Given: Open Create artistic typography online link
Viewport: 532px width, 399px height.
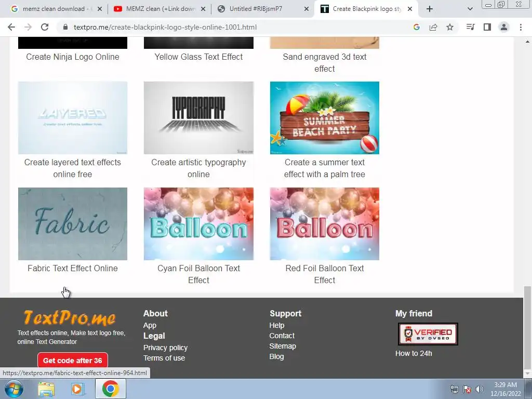Looking at the screenshot, I should click(198, 168).
